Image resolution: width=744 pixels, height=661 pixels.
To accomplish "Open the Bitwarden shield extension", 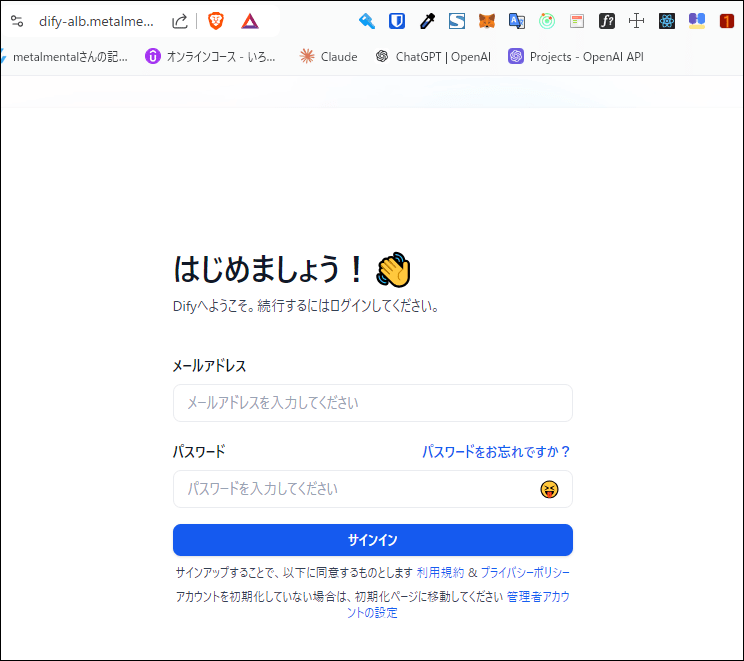I will 397,21.
